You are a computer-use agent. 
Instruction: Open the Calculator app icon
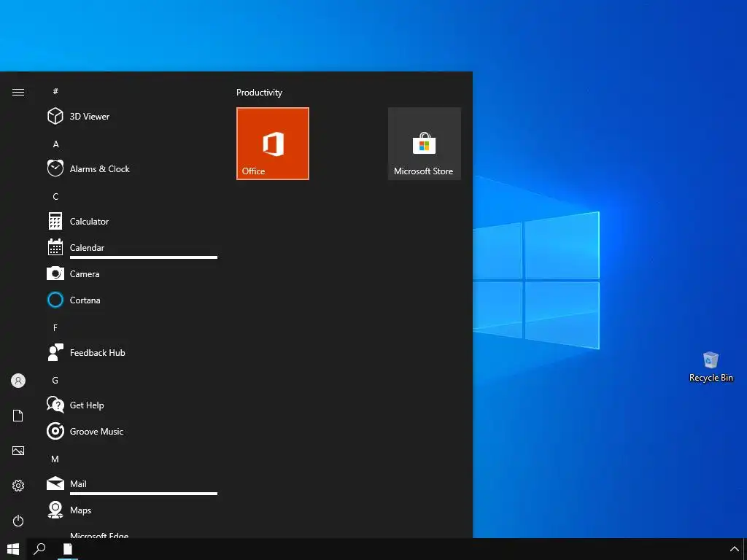(x=55, y=222)
